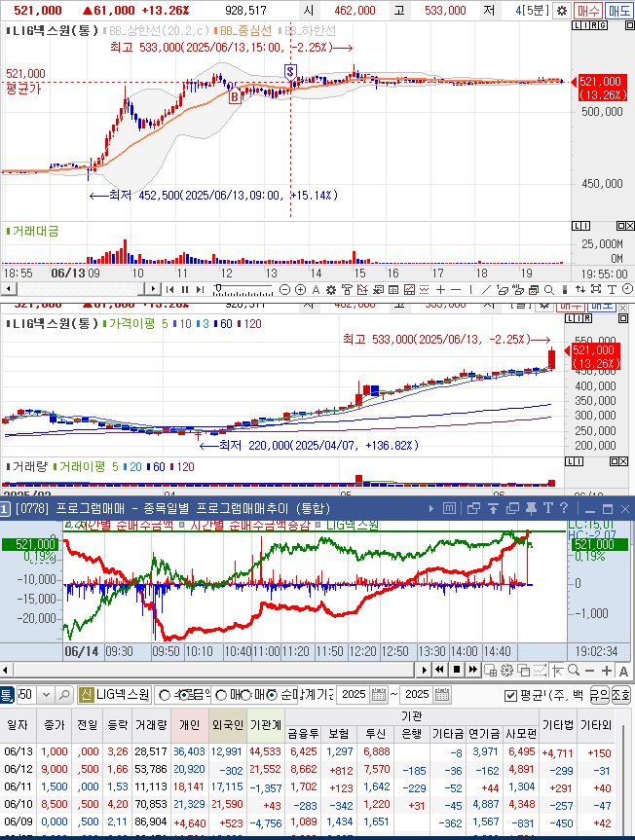This screenshot has width=635, height=840.
Task: Toggle BB_상한선 indicator legend in intraday chart
Action: click(156, 31)
